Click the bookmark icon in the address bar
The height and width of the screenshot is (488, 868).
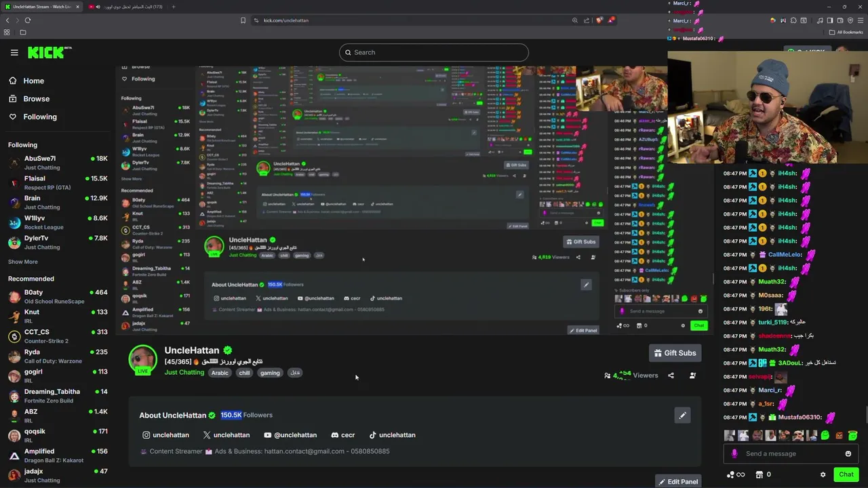tap(243, 20)
